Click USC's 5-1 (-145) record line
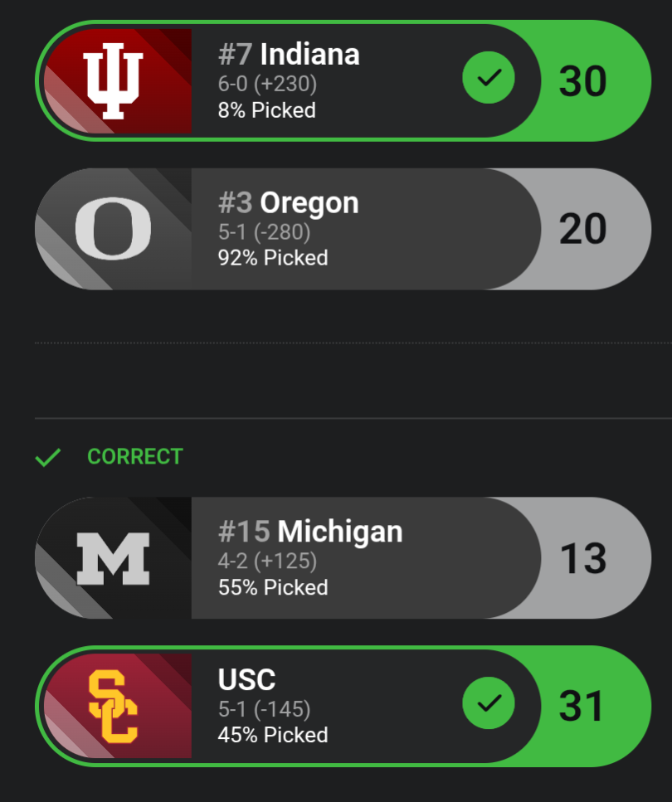Screen dimensions: 672x802 264,710
